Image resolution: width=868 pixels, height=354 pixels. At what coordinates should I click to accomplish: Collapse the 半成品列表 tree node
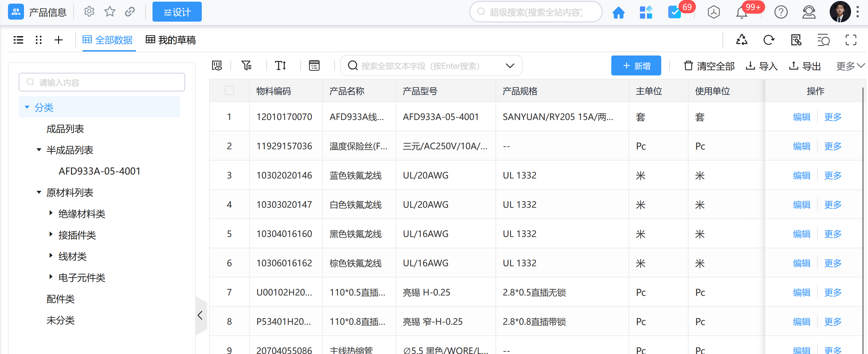[39, 150]
